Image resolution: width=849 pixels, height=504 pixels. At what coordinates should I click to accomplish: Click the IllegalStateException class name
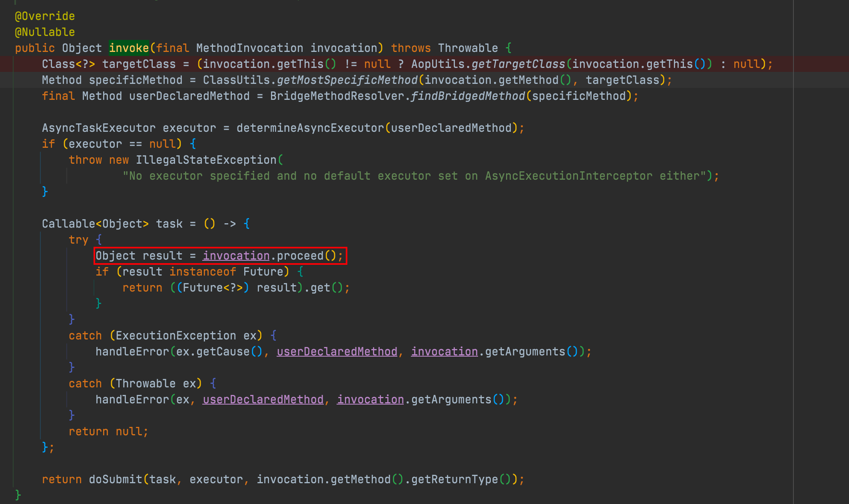coord(206,160)
